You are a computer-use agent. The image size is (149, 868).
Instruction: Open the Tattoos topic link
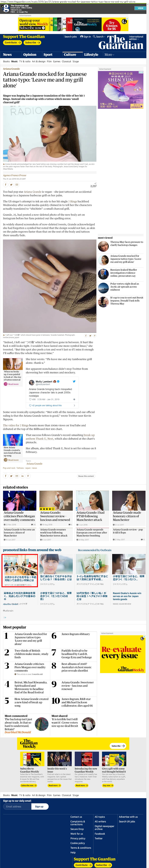[x=20, y=468]
